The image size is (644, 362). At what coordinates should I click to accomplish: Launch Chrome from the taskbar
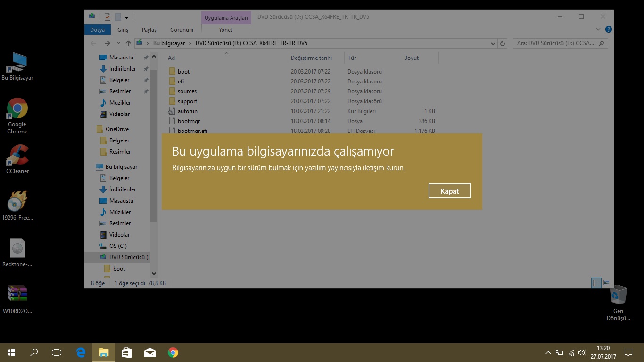click(173, 353)
